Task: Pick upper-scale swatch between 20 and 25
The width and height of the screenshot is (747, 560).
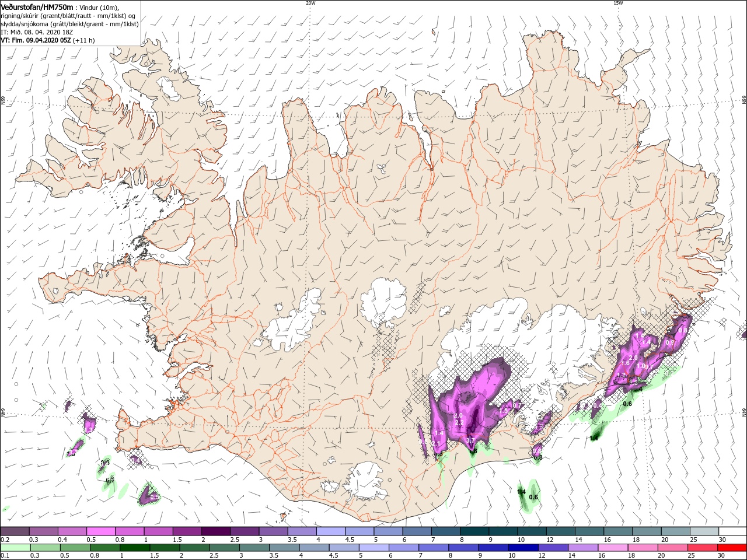Action: coord(675,531)
